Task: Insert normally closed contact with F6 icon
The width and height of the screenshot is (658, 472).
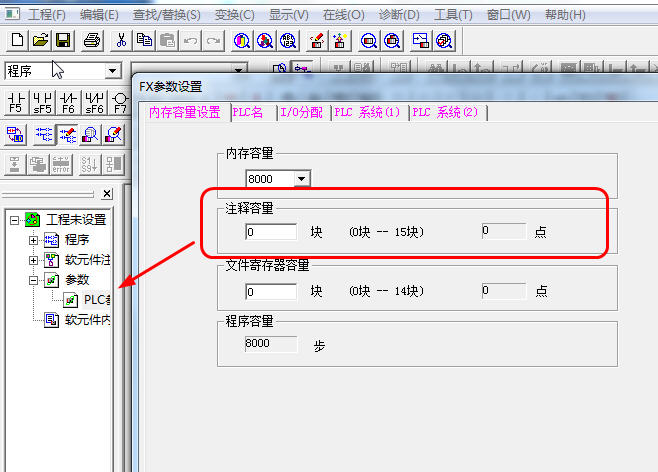Action: [x=68, y=102]
